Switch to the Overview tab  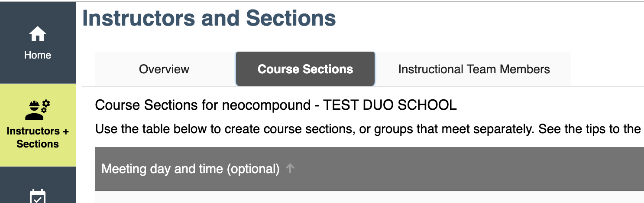[164, 69]
